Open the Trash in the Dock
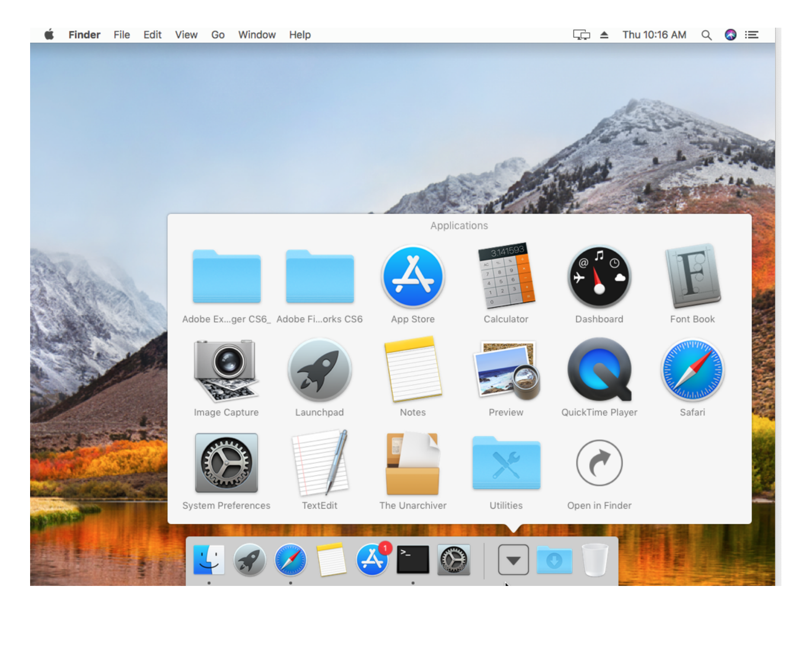Image resolution: width=812 pixels, height=667 pixels. point(595,560)
